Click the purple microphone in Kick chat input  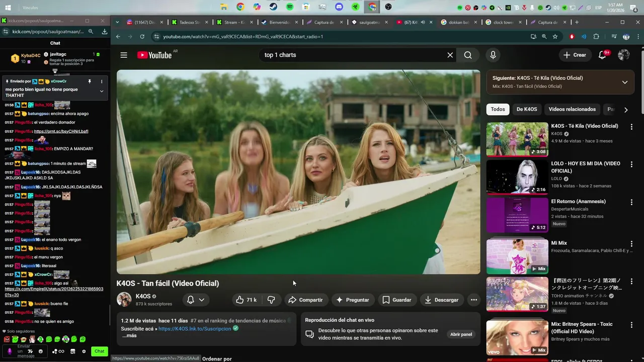coord(10,351)
